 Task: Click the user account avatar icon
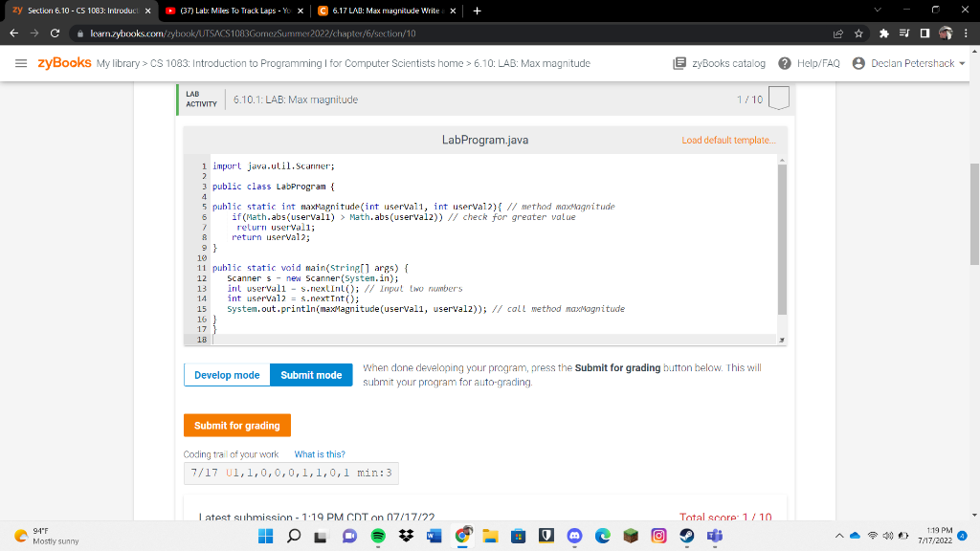coord(858,63)
